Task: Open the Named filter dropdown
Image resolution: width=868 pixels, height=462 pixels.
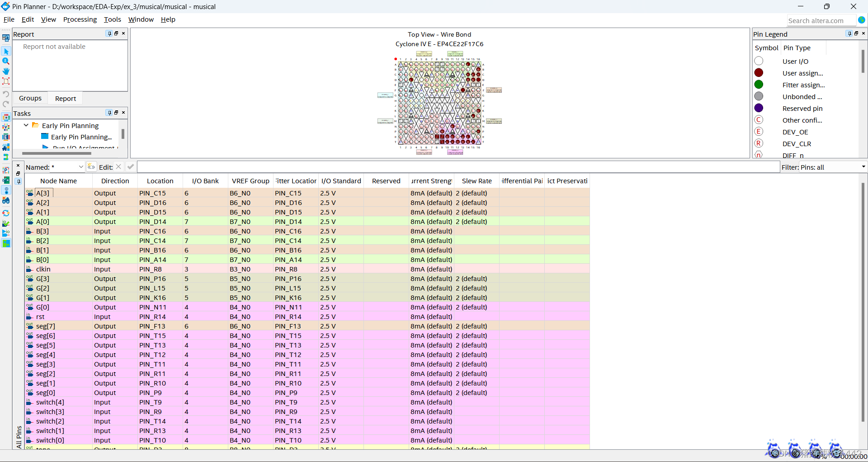Action: 81,167
